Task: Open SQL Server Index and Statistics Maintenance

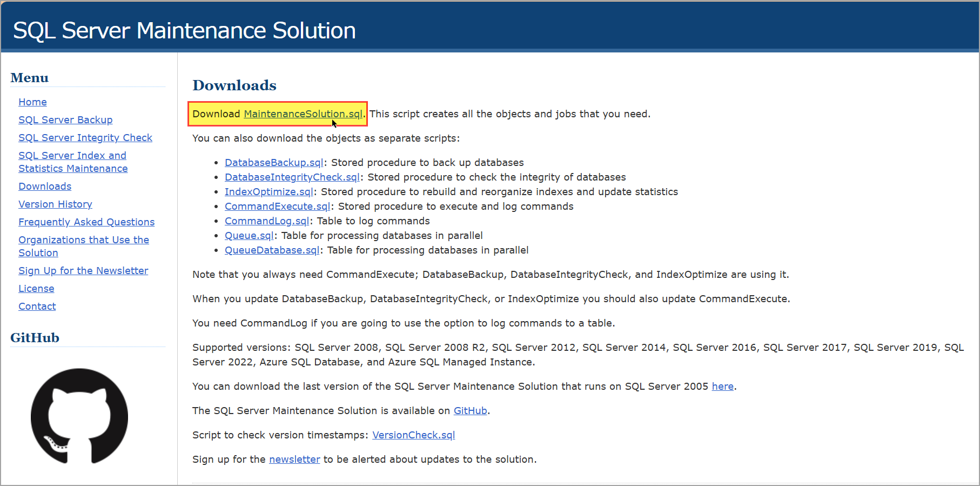Action: tap(73, 162)
